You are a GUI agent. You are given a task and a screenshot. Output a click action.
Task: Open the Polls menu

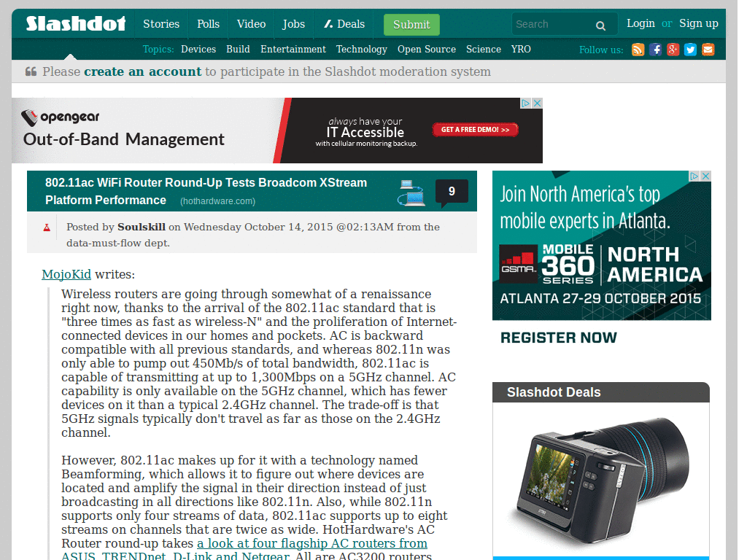click(x=208, y=24)
